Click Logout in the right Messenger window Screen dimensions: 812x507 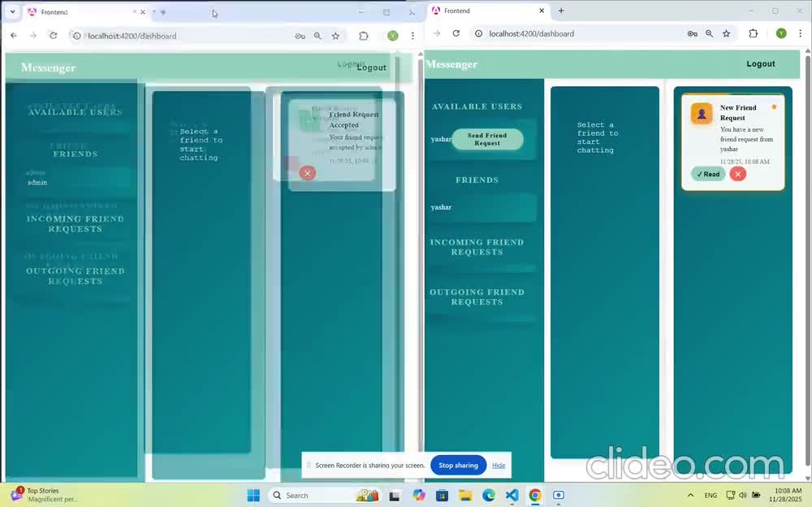760,63
